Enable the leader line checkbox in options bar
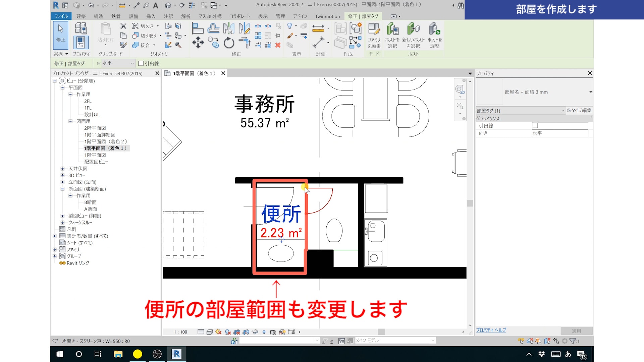The height and width of the screenshot is (362, 644). (x=141, y=63)
